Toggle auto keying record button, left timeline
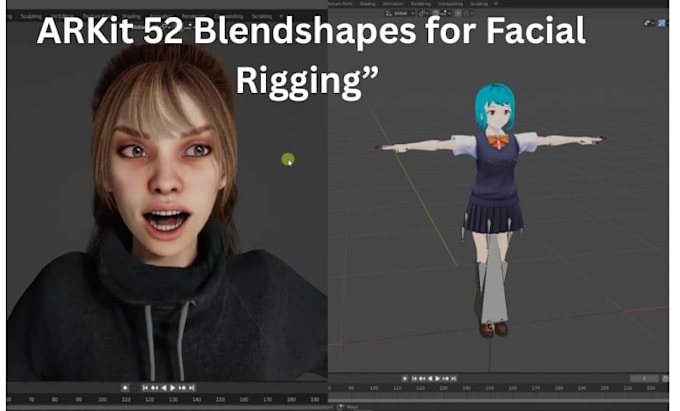 [x=125, y=388]
